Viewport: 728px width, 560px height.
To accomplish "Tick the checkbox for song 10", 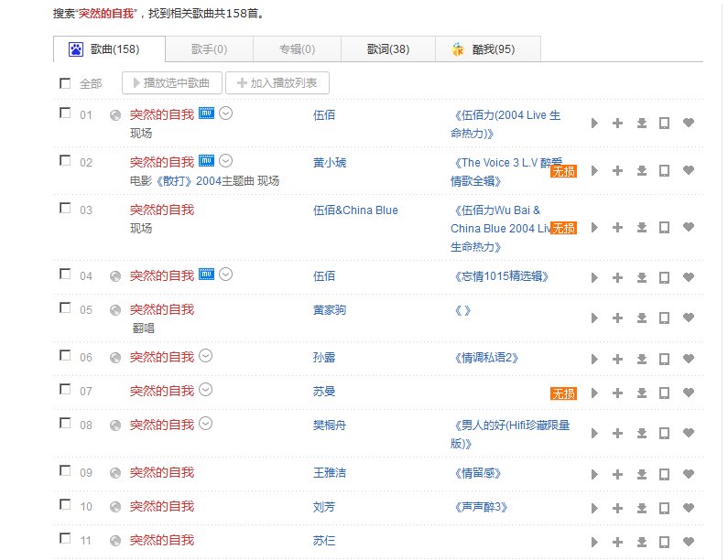I will click(x=65, y=505).
